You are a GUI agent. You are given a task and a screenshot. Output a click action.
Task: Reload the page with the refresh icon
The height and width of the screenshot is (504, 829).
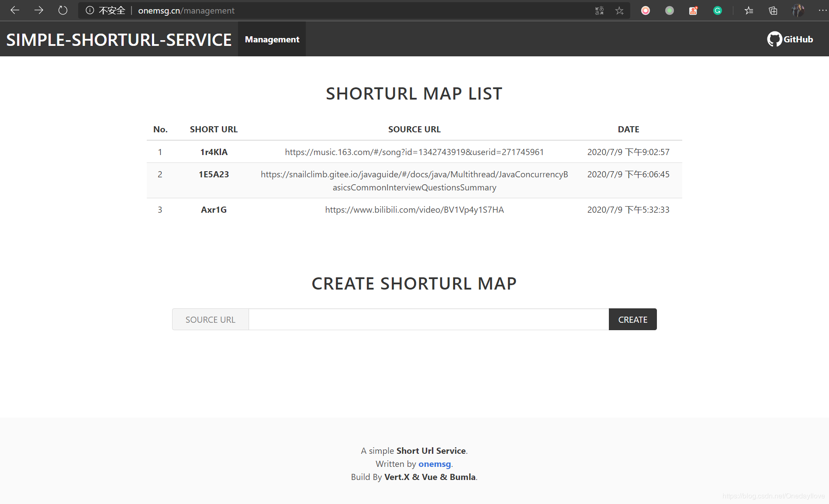click(63, 10)
